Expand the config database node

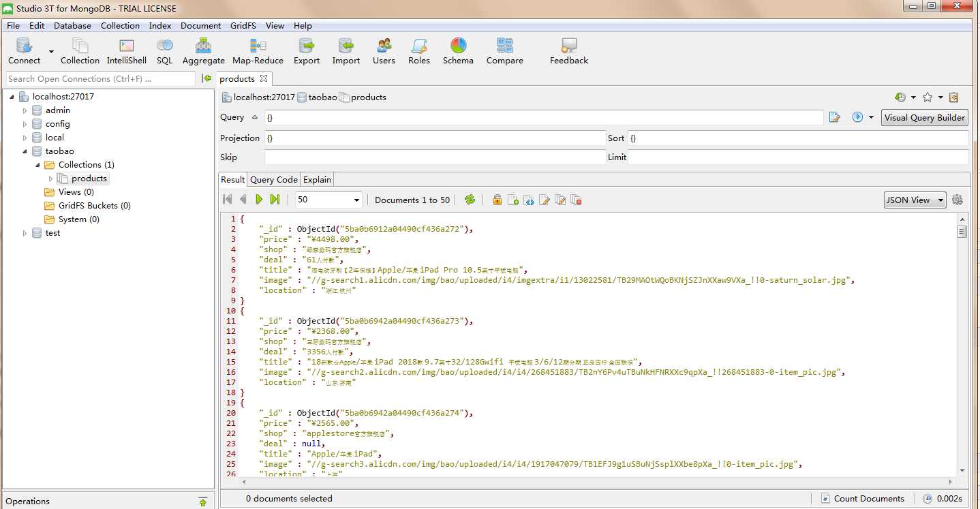pos(25,124)
